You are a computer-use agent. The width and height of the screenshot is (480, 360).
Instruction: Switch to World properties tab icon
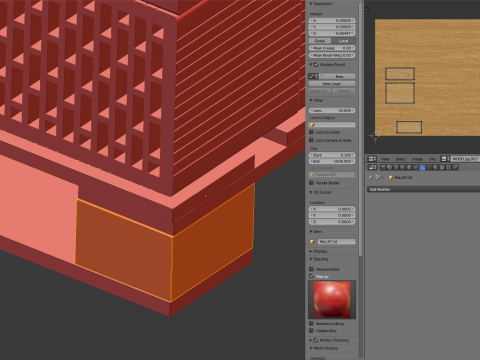tap(403, 167)
